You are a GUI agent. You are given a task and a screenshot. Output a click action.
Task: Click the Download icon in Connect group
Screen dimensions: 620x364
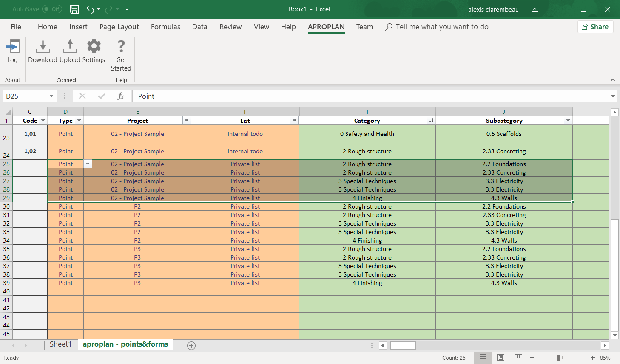(x=43, y=51)
